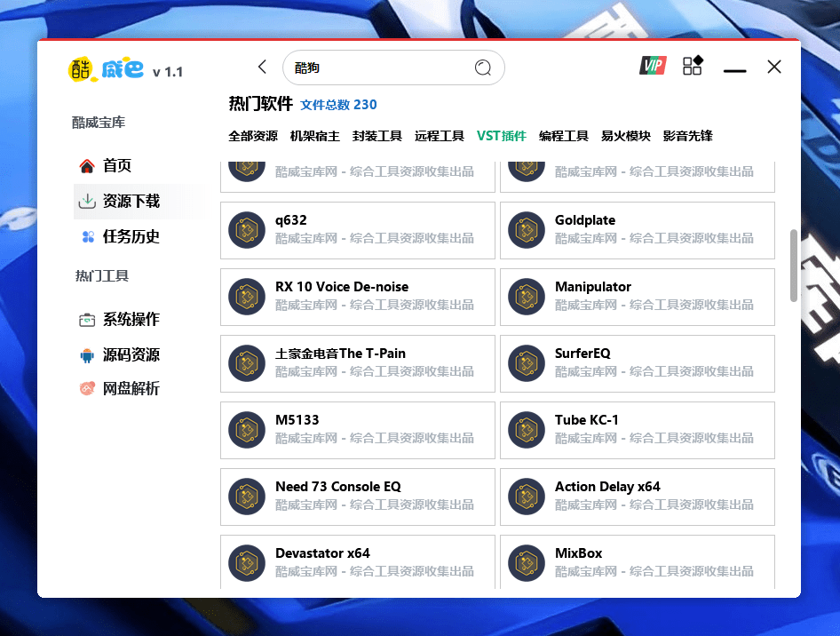Open 系统操作 in the sidebar

[131, 320]
